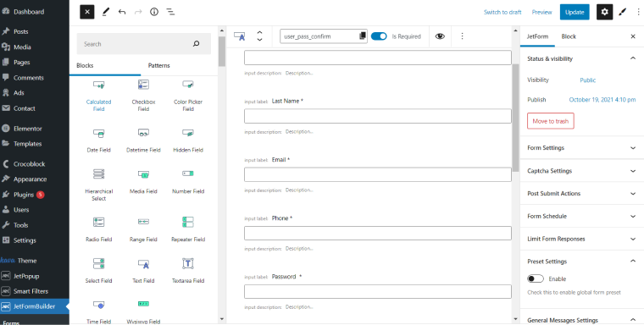This screenshot has width=644, height=325.
Task: Close the settings sidebar
Action: click(x=633, y=36)
